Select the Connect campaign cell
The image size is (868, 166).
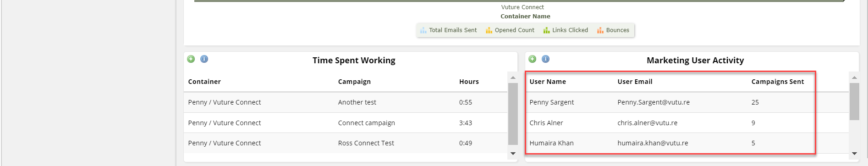click(x=367, y=123)
